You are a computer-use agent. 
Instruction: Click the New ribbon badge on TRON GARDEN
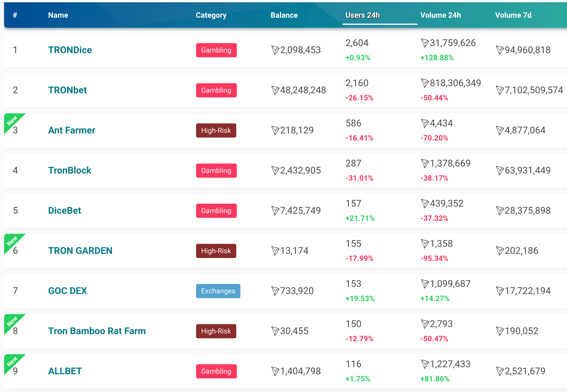[x=12, y=241]
